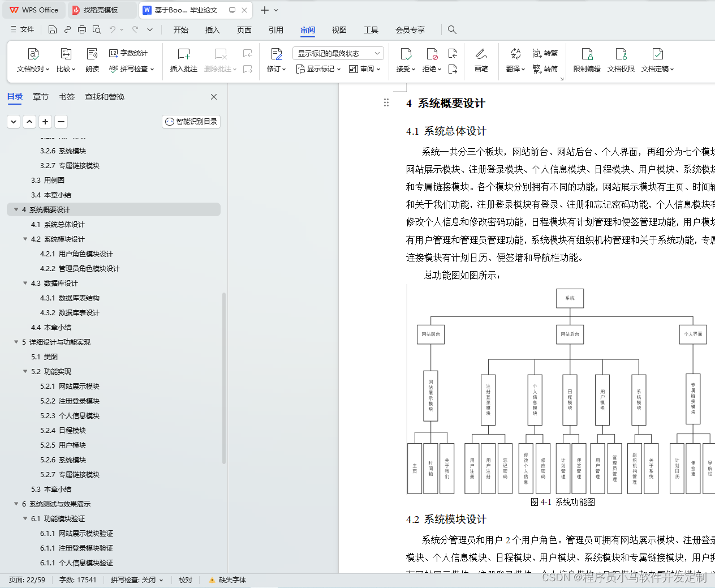Collapse the 4.2 系统模块设计 outline node
Viewport: 715px width, 588px height.
[x=25, y=239]
